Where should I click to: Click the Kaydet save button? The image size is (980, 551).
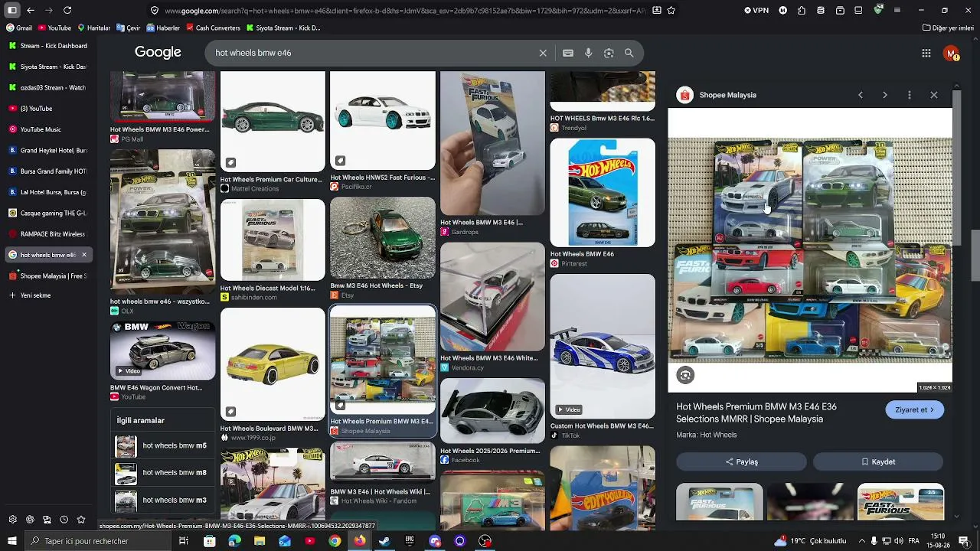click(x=878, y=461)
